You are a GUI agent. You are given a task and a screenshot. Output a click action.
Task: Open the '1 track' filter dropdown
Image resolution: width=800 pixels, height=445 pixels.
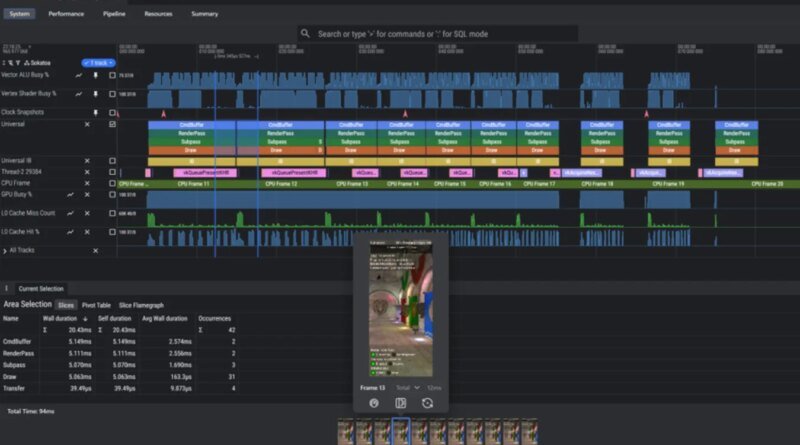coord(96,62)
